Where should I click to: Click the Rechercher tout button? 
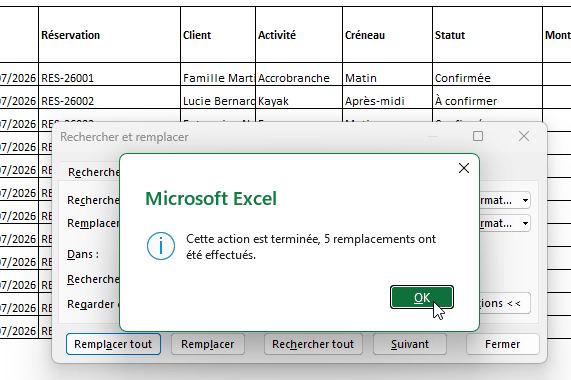coord(313,344)
